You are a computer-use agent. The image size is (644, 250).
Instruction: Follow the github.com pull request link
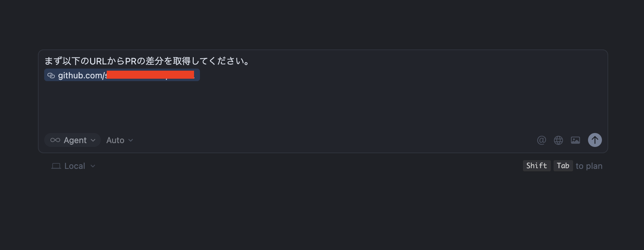[x=122, y=75]
